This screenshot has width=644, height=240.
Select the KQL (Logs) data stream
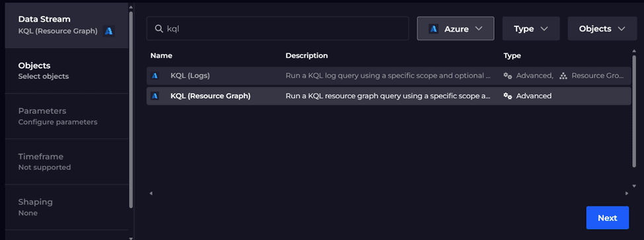388,76
